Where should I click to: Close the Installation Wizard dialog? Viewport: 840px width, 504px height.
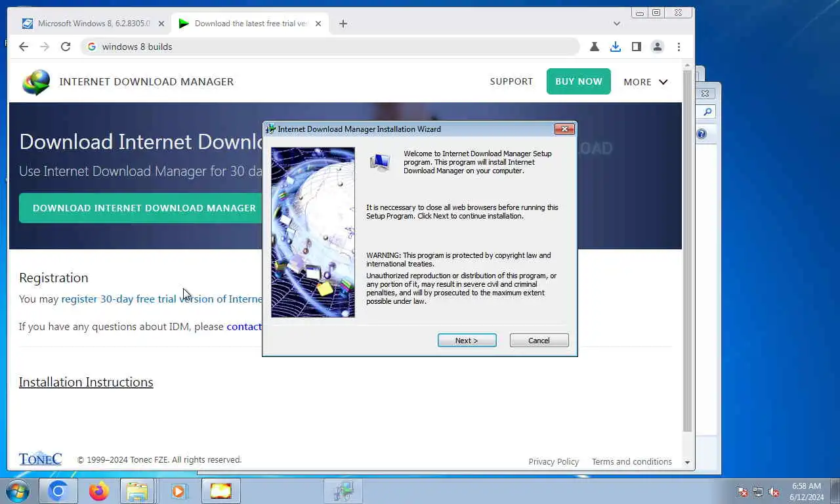coord(564,129)
